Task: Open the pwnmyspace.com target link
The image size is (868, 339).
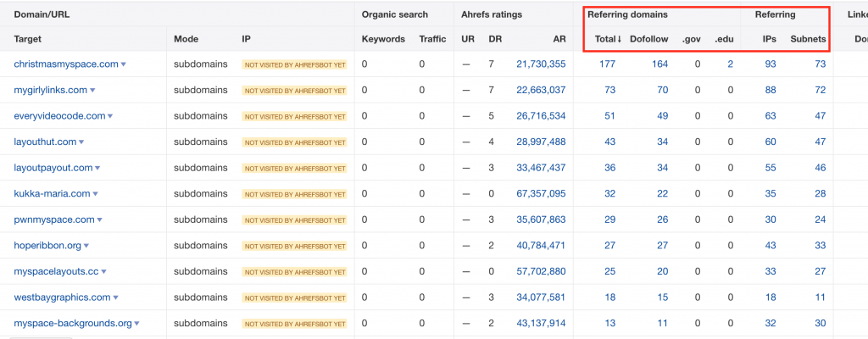Action: pyautogui.click(x=54, y=220)
